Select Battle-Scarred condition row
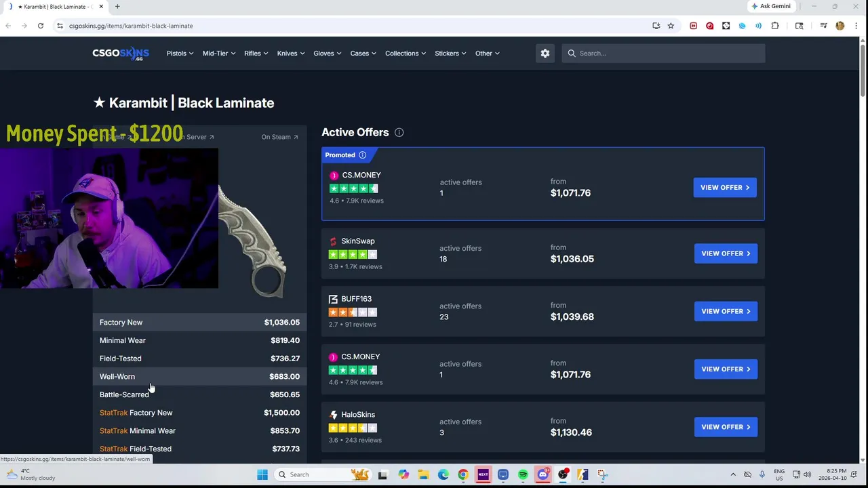This screenshot has width=868, height=488. click(x=199, y=394)
